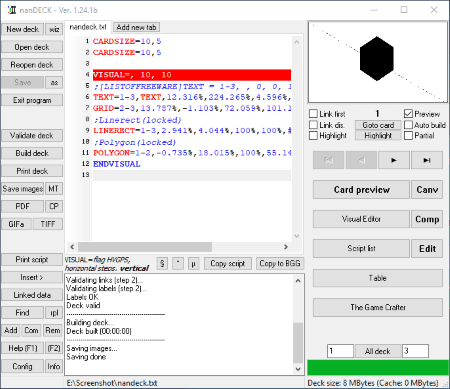Go to the previous card
450x389 pixels.
click(x=361, y=160)
